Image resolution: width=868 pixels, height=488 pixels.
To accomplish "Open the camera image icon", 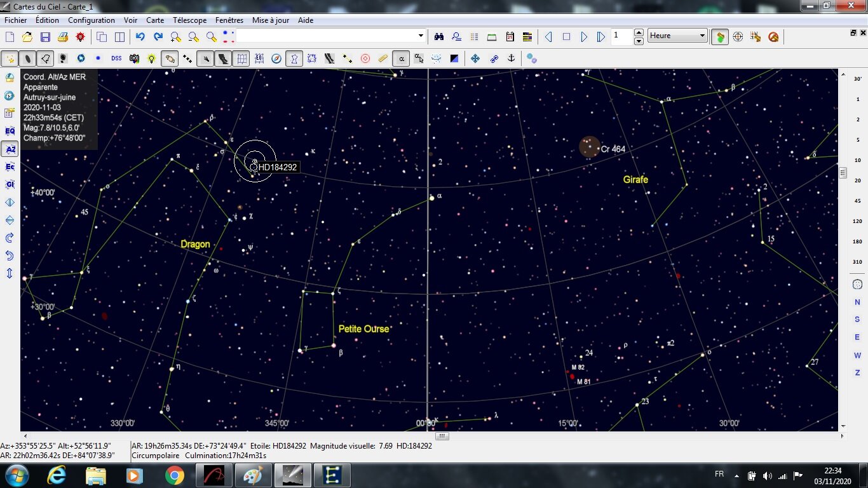I will [134, 58].
